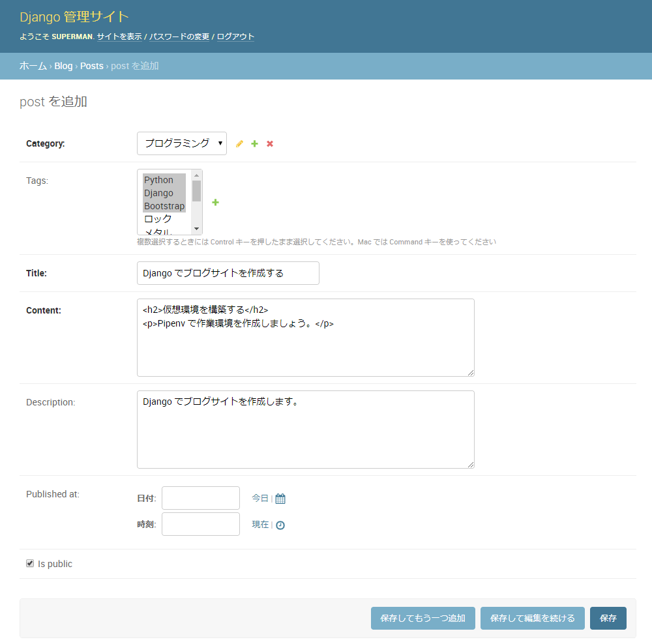Click 保存して編集を続ける button
Viewport: 652px width, 644px height.
[532, 618]
